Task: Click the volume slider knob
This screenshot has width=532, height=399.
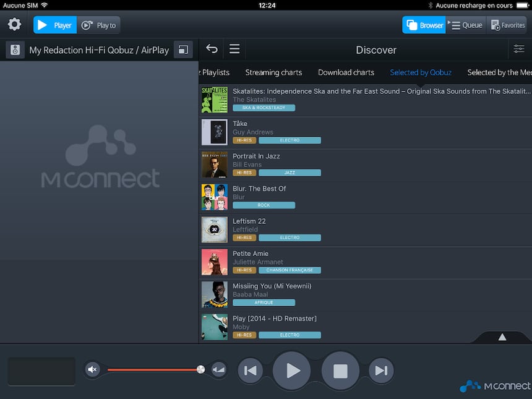Action: point(200,369)
